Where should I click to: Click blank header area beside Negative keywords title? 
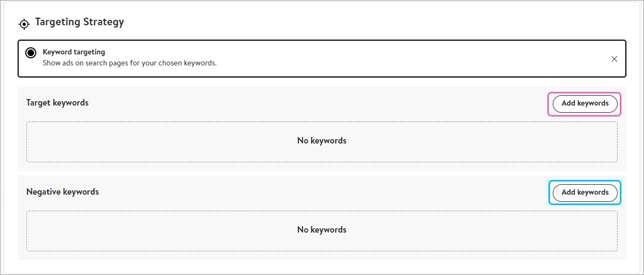319,192
